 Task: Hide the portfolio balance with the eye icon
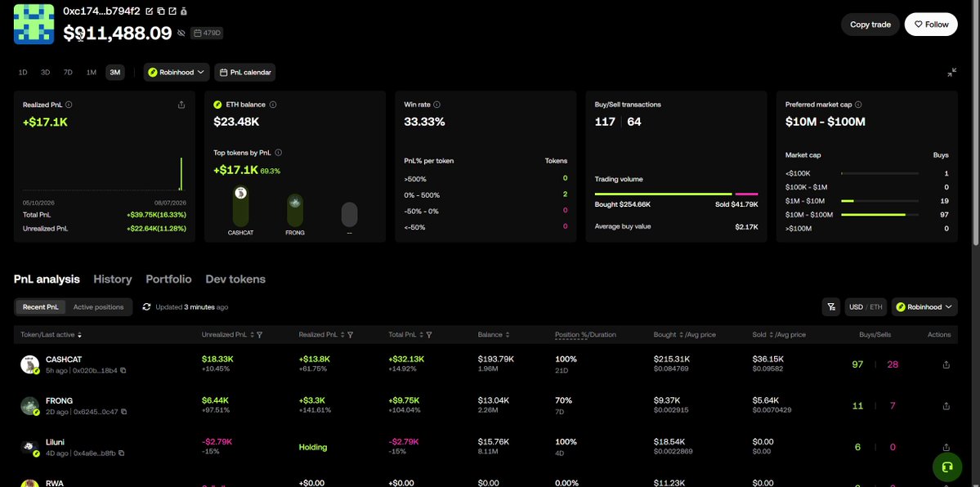pyautogui.click(x=181, y=34)
